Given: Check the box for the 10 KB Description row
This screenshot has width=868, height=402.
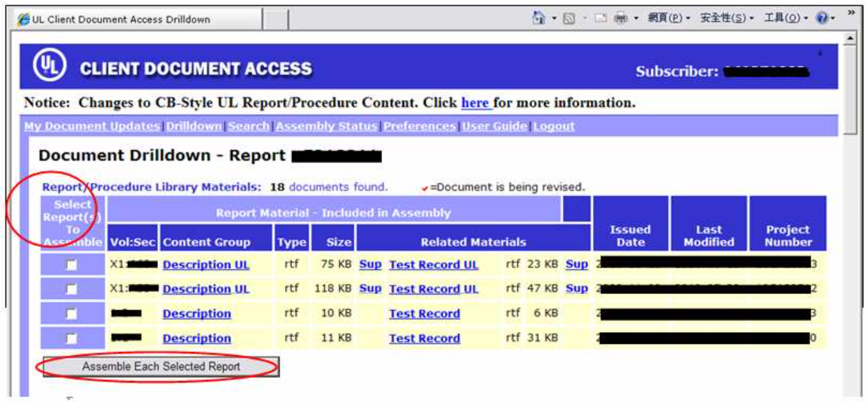Looking at the screenshot, I should (71, 314).
